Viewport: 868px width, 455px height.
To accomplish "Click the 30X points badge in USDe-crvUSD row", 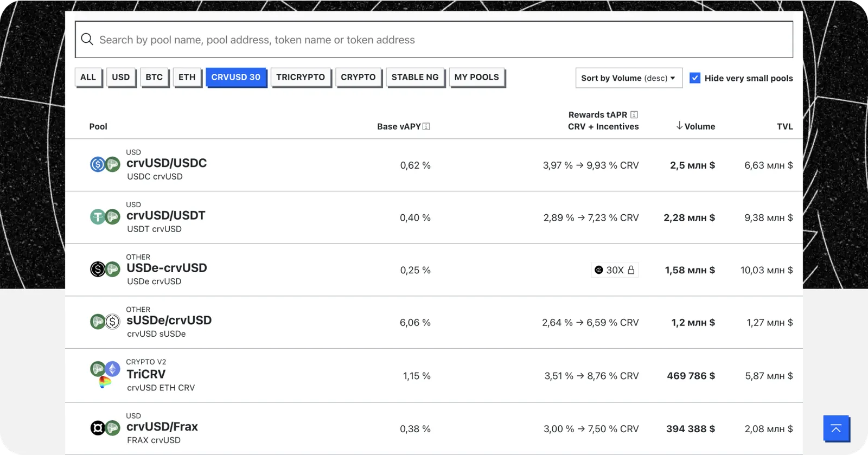I will click(615, 270).
